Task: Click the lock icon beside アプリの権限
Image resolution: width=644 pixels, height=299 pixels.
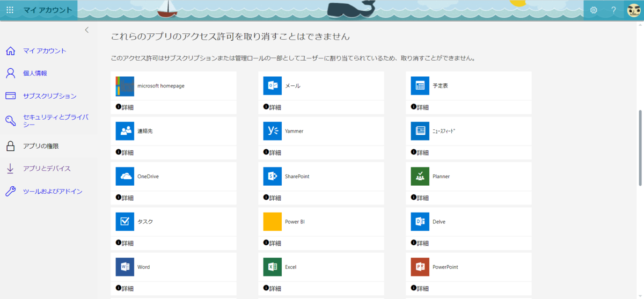Action: pos(10,146)
